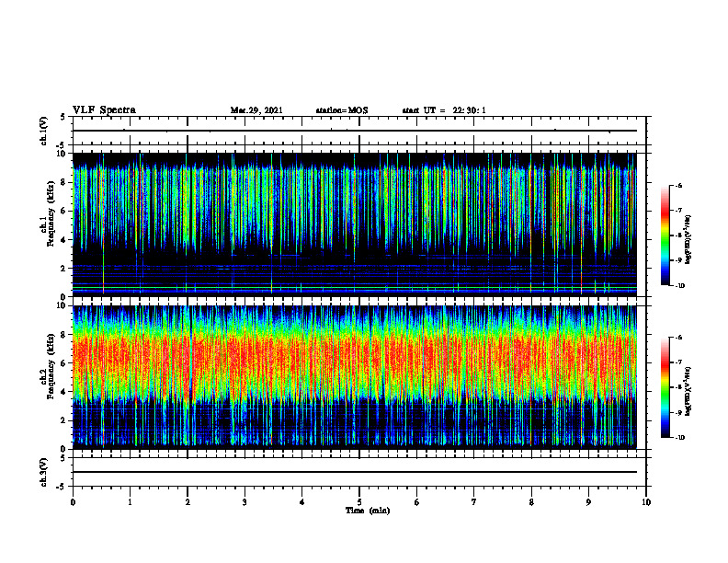The height and width of the screenshot is (563, 728).
Task: Click the "8" kHz tick of ch.1 panel
Action: tap(64, 182)
